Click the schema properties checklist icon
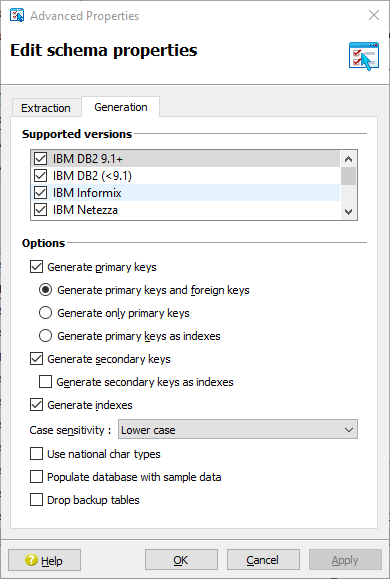 [364, 56]
